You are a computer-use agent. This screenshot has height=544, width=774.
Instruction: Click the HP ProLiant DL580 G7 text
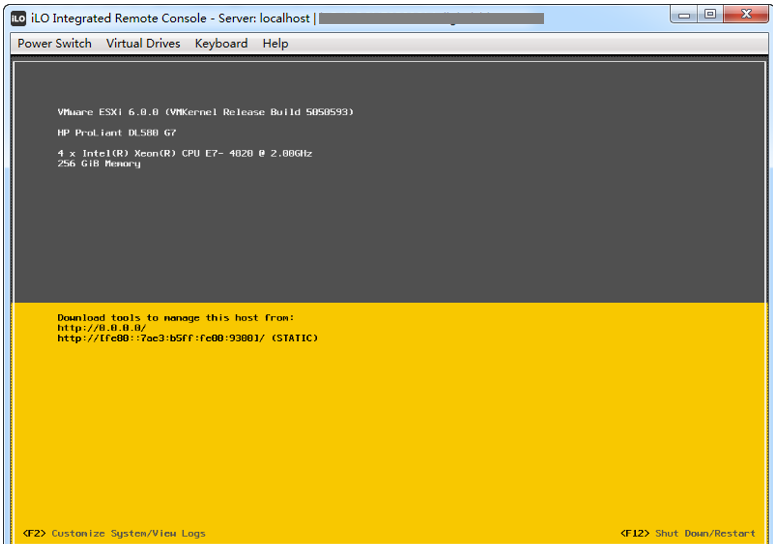click(116, 133)
